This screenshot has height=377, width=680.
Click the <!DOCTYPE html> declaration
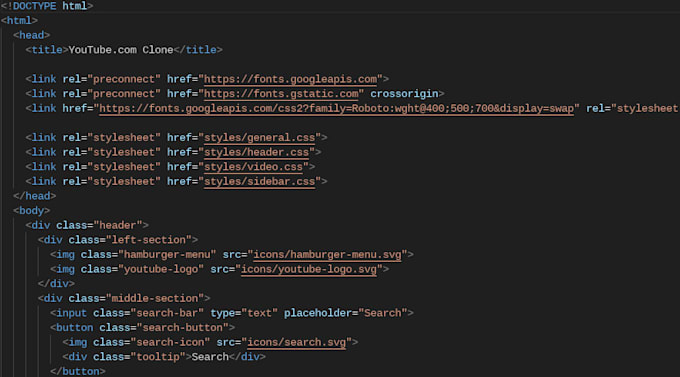[x=47, y=6]
